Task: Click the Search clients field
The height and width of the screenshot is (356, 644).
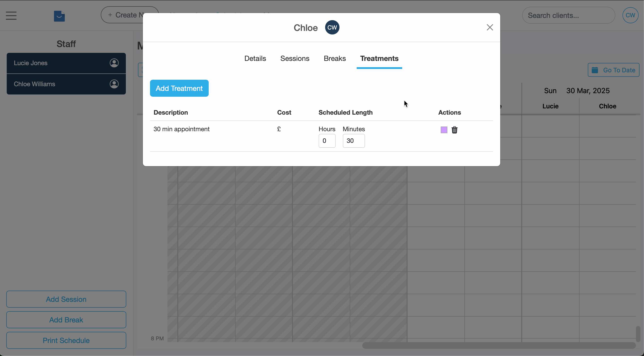Action: coord(569,15)
